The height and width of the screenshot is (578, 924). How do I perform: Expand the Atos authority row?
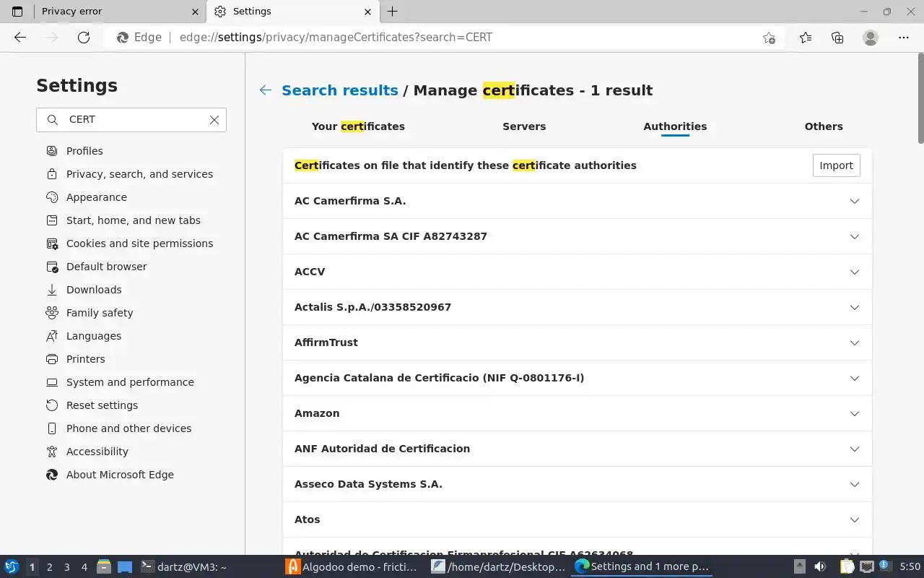[577, 519]
